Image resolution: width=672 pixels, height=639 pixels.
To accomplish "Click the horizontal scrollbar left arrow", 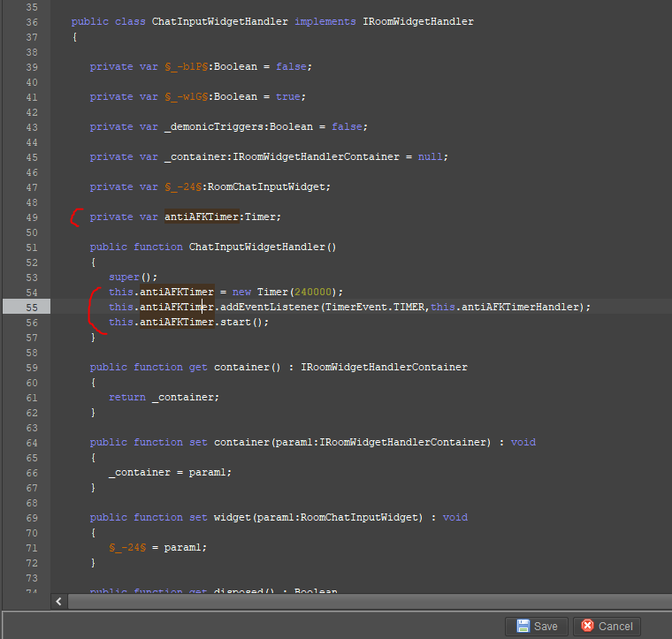I will coord(59,601).
